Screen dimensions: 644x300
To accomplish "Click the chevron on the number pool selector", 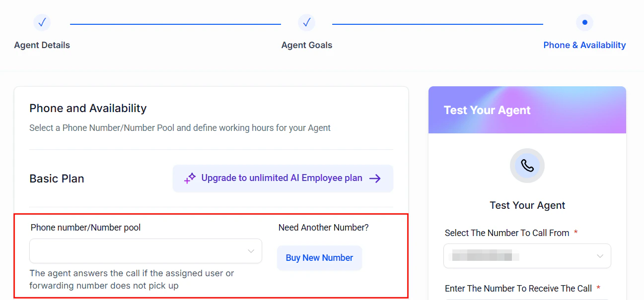I will [251, 251].
